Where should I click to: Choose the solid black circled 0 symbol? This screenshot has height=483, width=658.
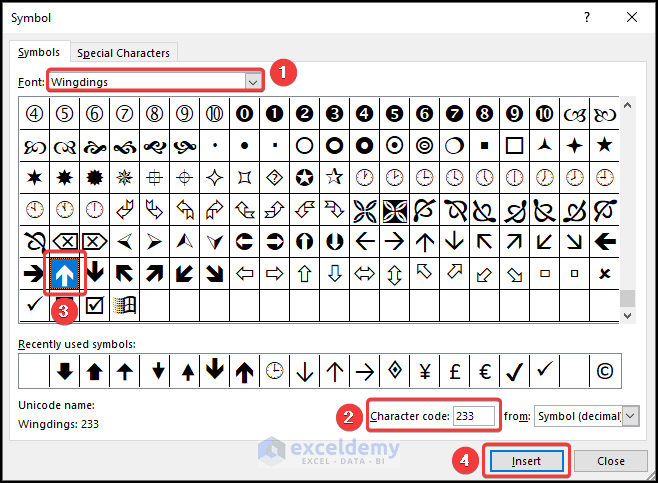tap(245, 114)
